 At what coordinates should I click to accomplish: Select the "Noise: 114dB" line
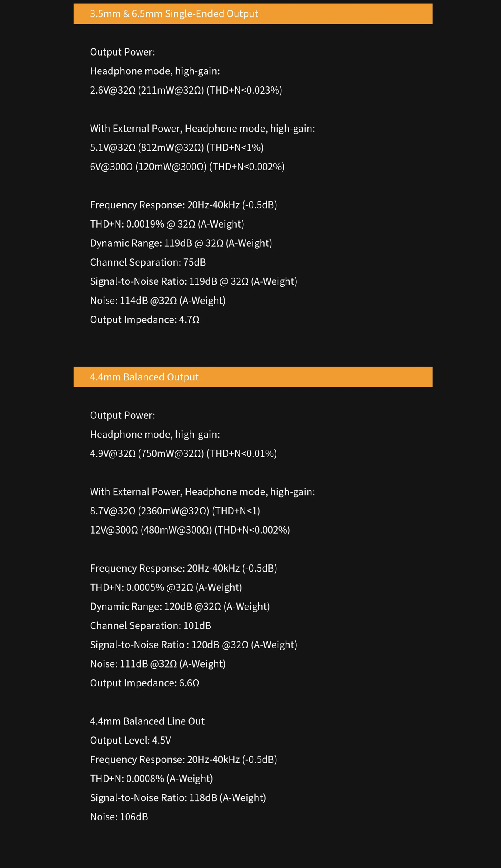tap(158, 301)
